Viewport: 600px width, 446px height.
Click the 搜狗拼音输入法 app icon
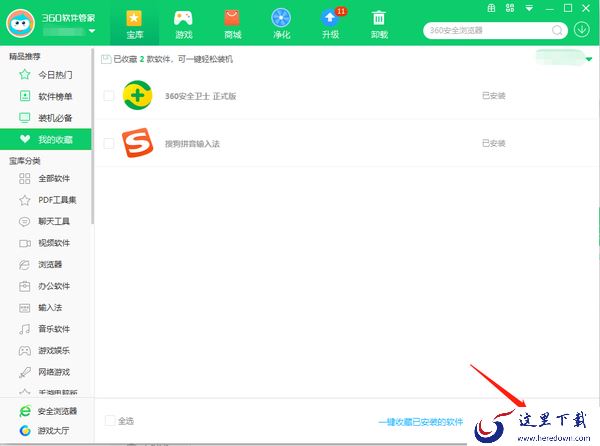[137, 143]
